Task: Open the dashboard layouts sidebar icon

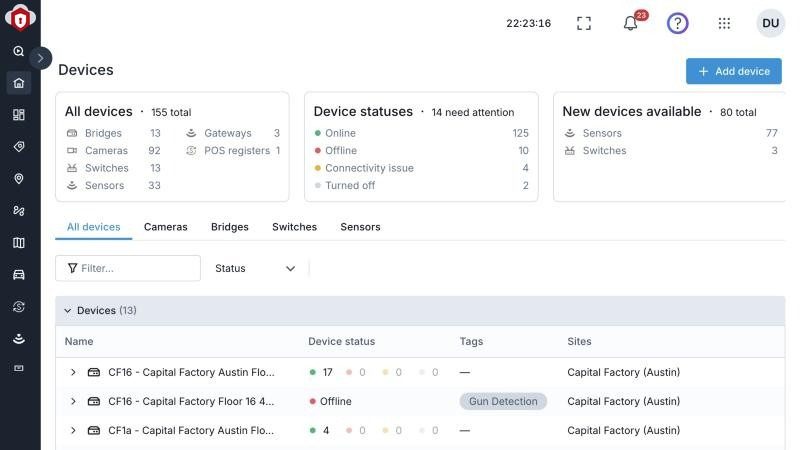Action: 19,115
